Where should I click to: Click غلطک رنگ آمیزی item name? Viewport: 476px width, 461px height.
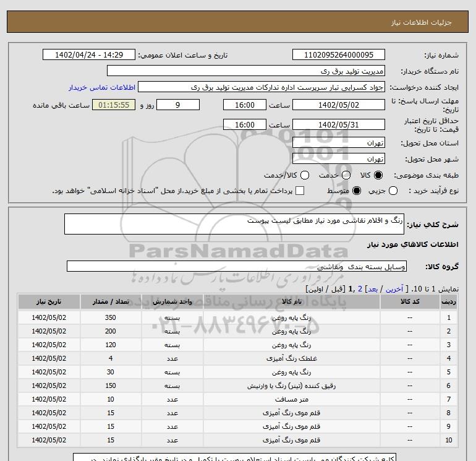291,358
